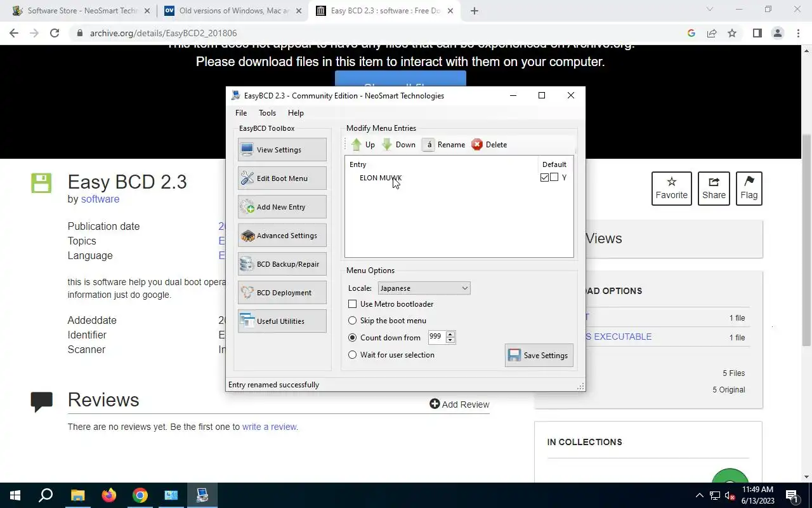Click Chrome tab search chevron
This screenshot has height=508, width=812.
[x=710, y=9]
